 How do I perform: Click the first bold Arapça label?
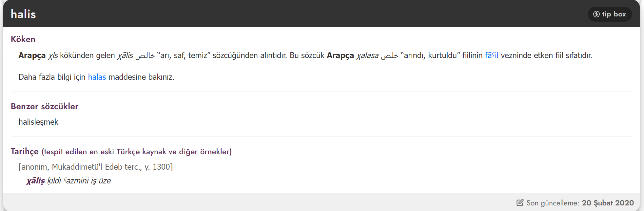tap(32, 55)
